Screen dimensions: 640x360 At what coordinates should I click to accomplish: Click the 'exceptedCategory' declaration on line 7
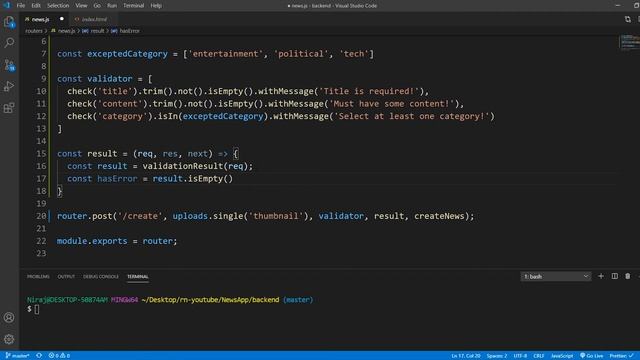127,54
